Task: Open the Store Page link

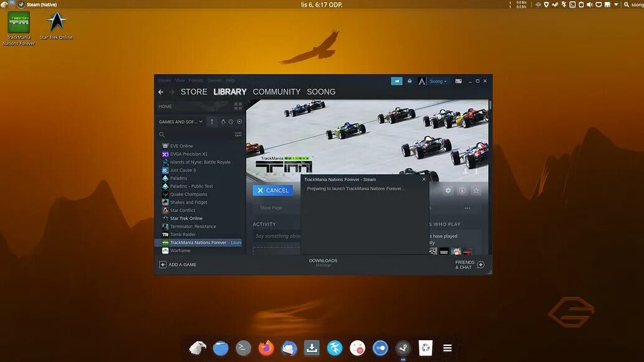Action: (271, 208)
